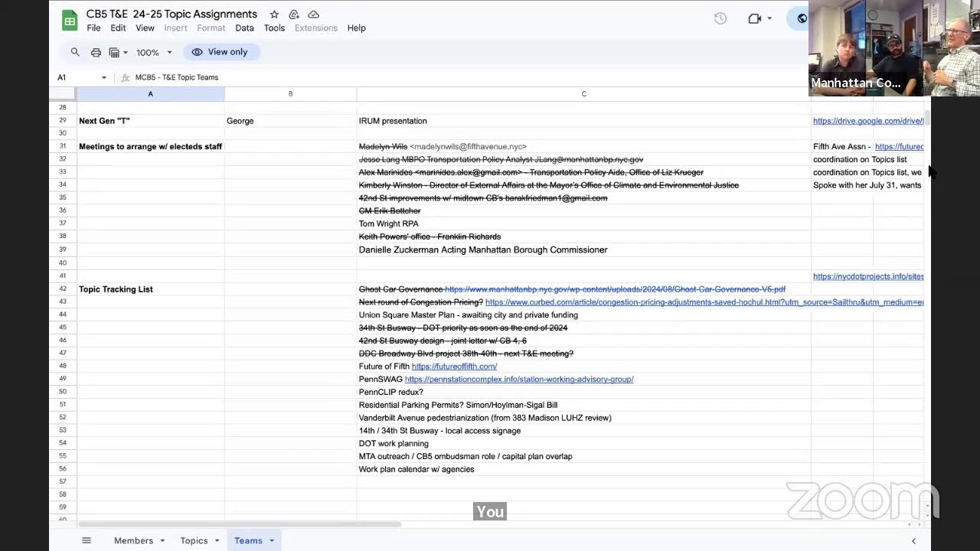The image size is (980, 551).
Task: Collapse side panel using the bottom-right arrow
Action: (x=913, y=541)
